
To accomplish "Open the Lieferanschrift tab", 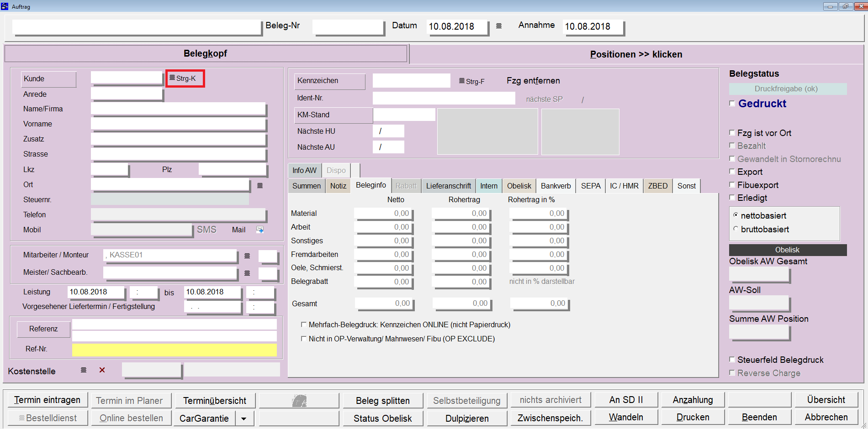I will 449,186.
